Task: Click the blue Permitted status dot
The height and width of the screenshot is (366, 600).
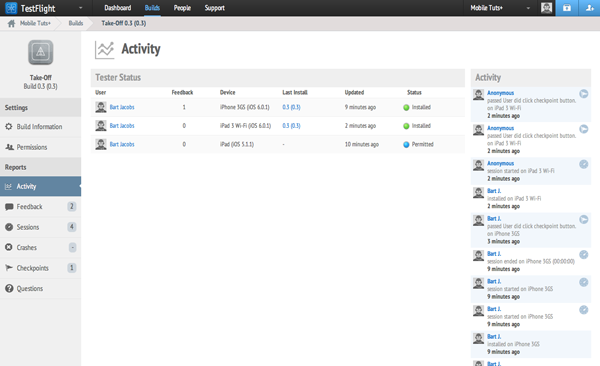Action: 406,145
